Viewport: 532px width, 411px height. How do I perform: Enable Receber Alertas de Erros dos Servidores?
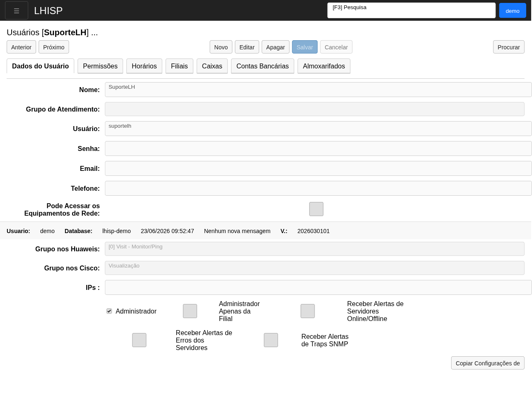coord(139,340)
